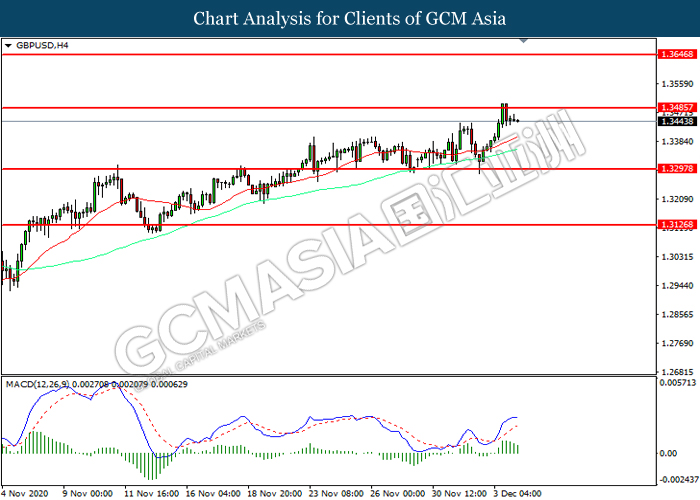Click the GBPUSD,H4 symbol label
Viewport: 700px width, 500px height.
[42, 46]
